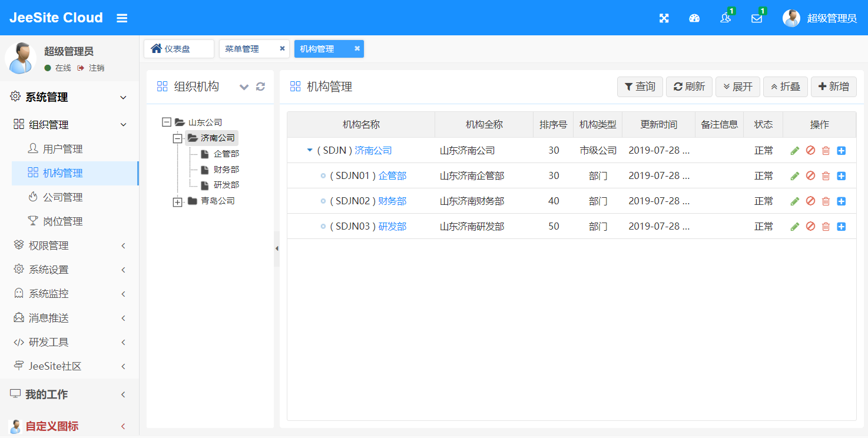868x438 pixels.
Task: Open the dashboard gauge icon in header
Action: tap(694, 18)
